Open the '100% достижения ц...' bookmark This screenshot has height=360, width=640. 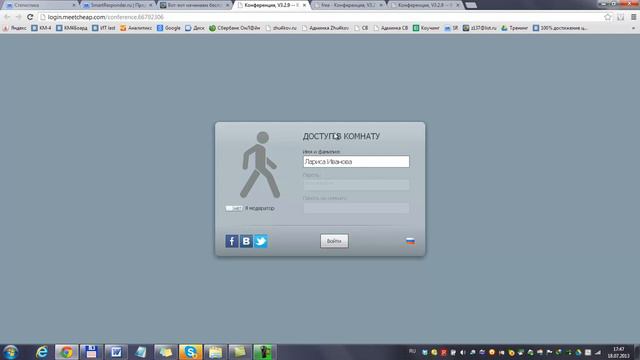(560, 28)
